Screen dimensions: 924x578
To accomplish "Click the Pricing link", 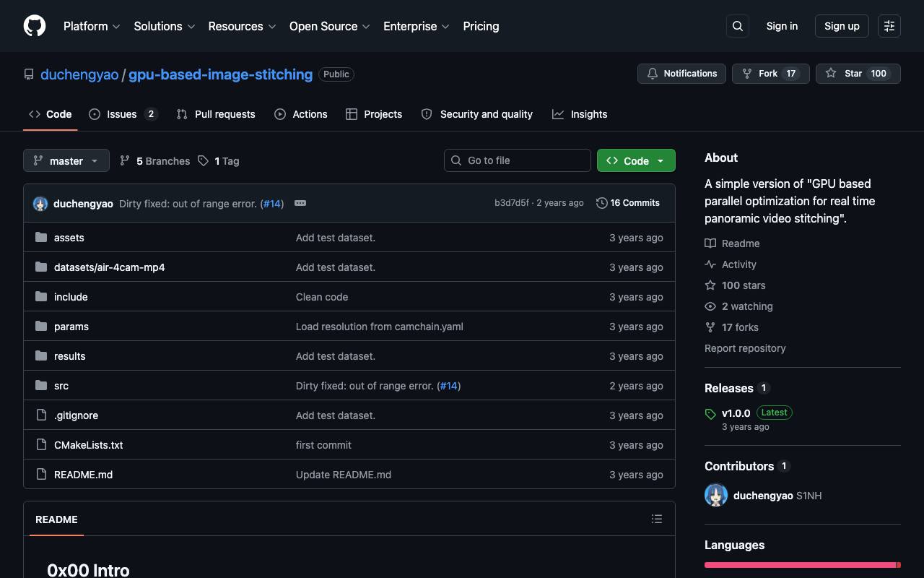I will point(481,26).
